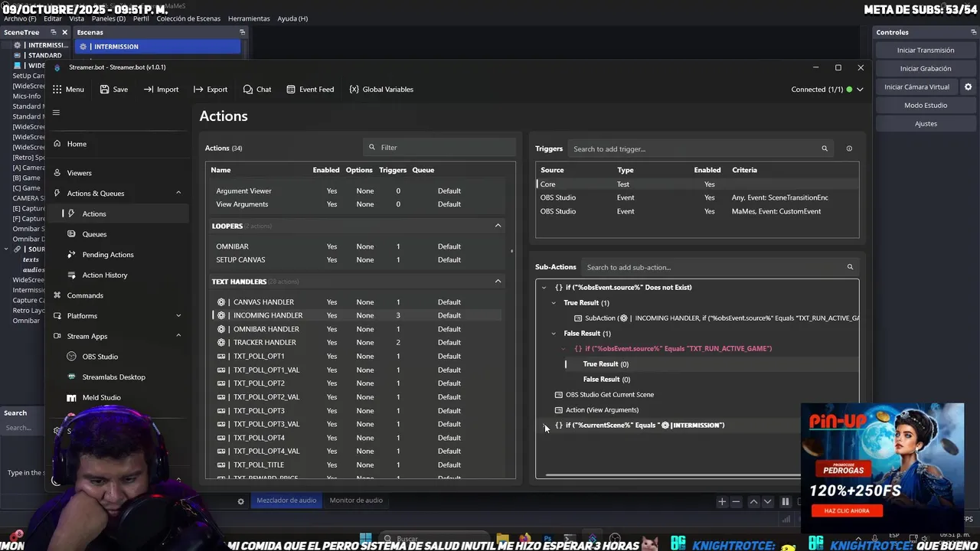Select the OMNIBAR action row

[356, 246]
